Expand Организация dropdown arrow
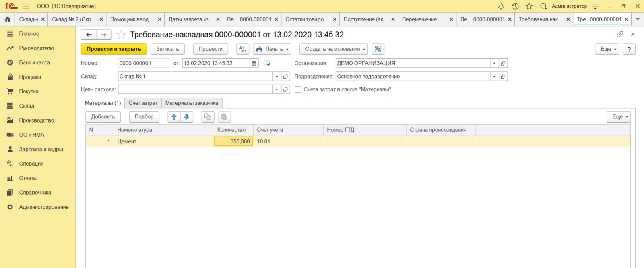The image size is (644, 268). pos(494,63)
